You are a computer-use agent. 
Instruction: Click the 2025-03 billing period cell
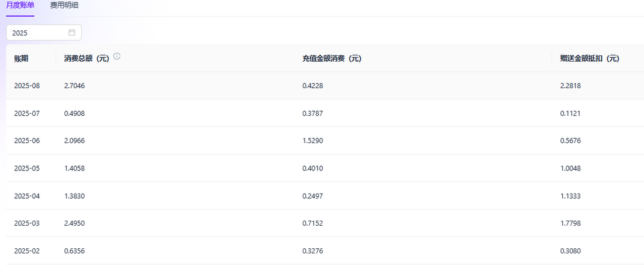pos(27,224)
